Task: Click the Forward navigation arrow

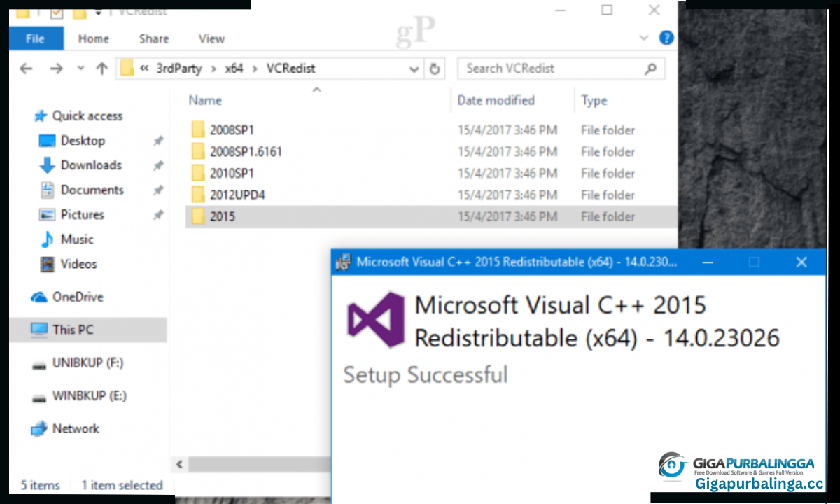Action: pos(57,69)
